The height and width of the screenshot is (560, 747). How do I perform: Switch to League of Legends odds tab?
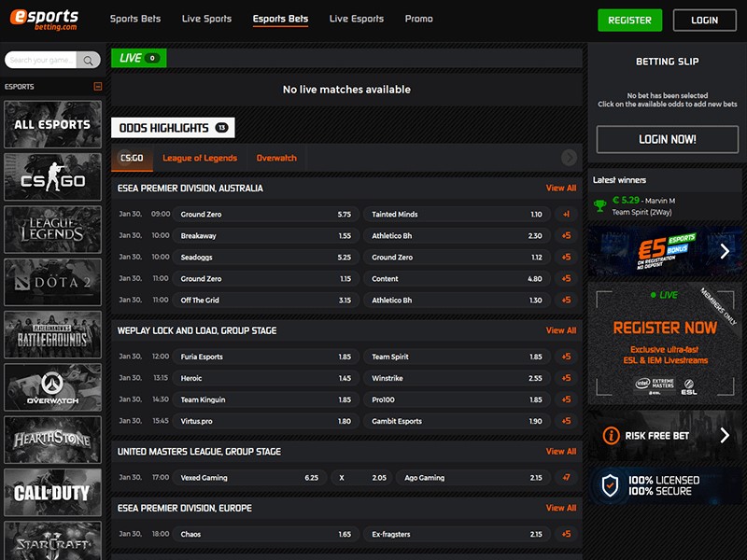click(200, 158)
